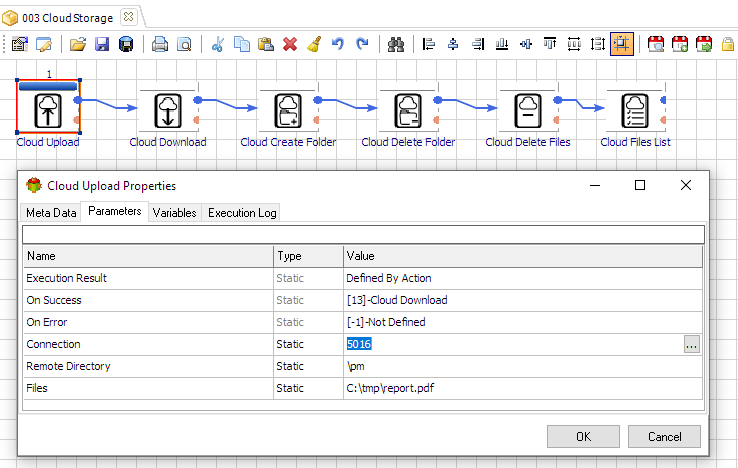Align selected actions to vertical middles
The image size is (738, 468).
[526, 44]
